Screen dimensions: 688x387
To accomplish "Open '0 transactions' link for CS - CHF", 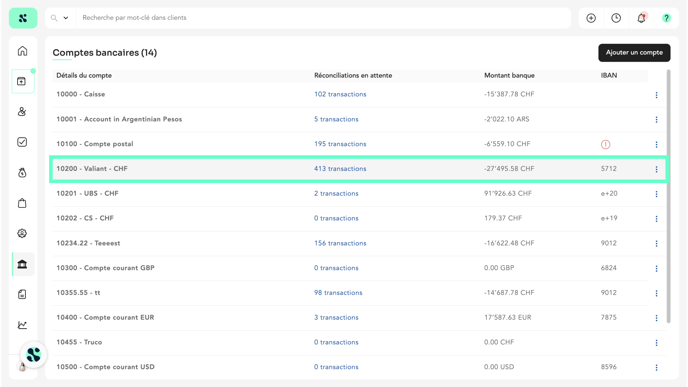I will [x=336, y=219].
